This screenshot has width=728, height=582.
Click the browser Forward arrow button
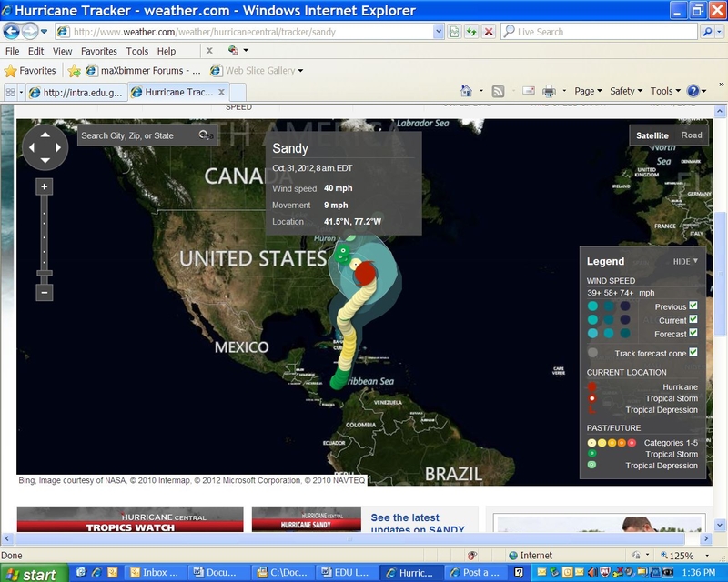tap(30, 32)
